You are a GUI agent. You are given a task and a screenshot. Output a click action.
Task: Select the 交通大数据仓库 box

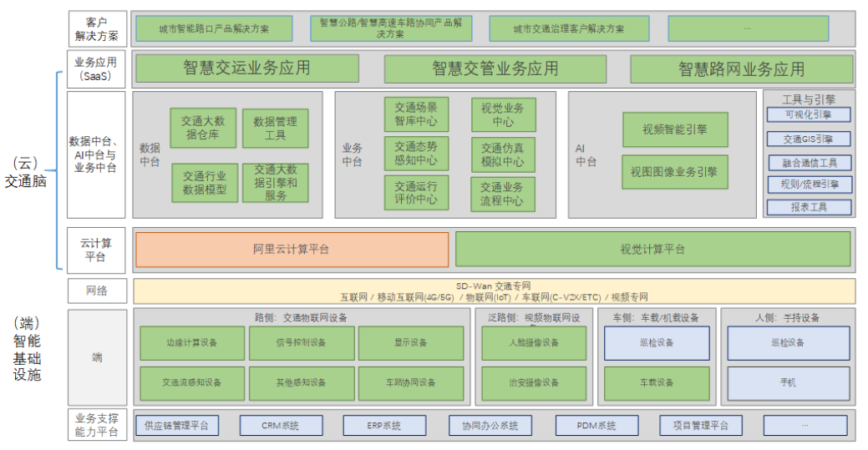click(203, 127)
